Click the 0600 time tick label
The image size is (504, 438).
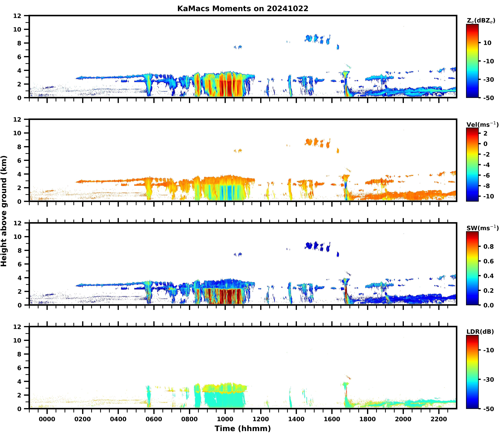tap(154, 419)
